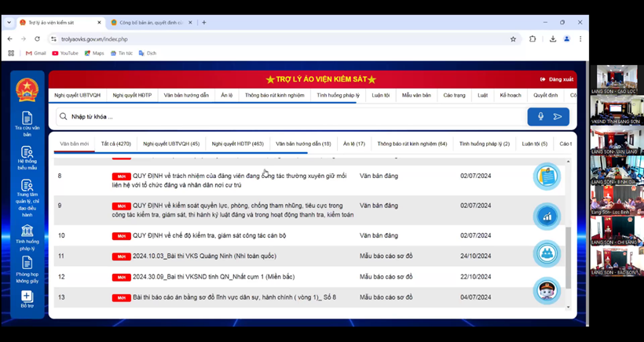Click the Bổ trợ plus icon
The image size is (644, 342).
click(27, 298)
